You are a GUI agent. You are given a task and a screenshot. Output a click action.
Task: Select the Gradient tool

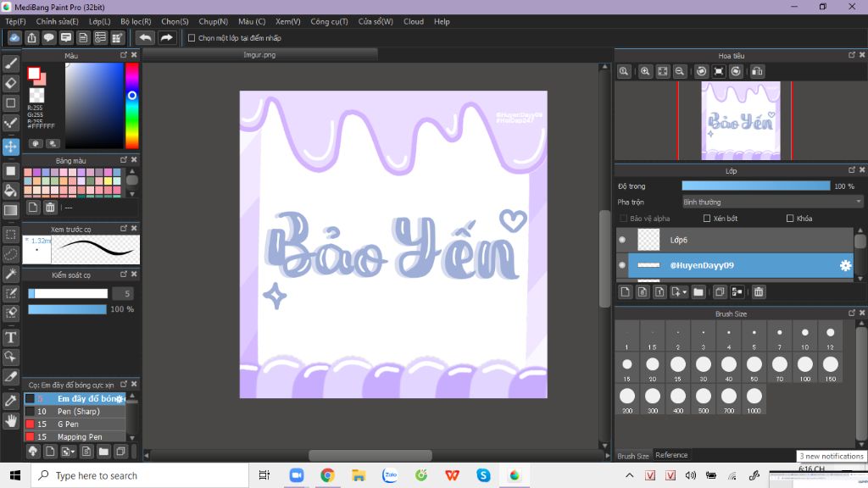point(10,210)
